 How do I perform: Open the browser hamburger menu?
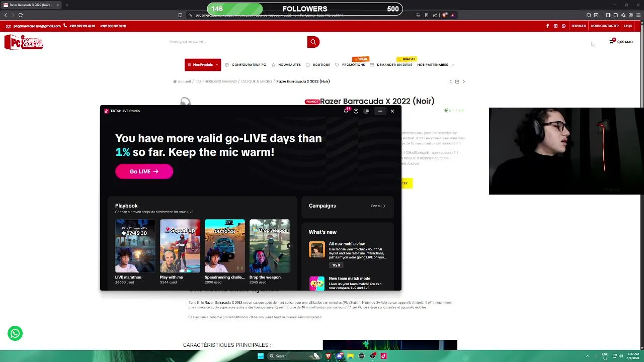tap(638, 15)
